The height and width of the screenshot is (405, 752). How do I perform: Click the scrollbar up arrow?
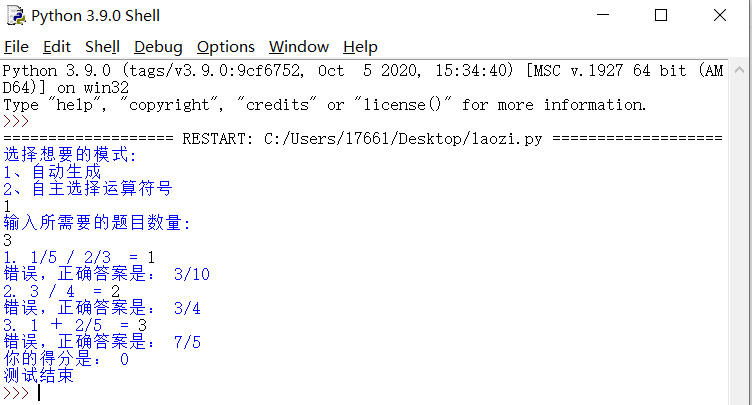click(739, 70)
